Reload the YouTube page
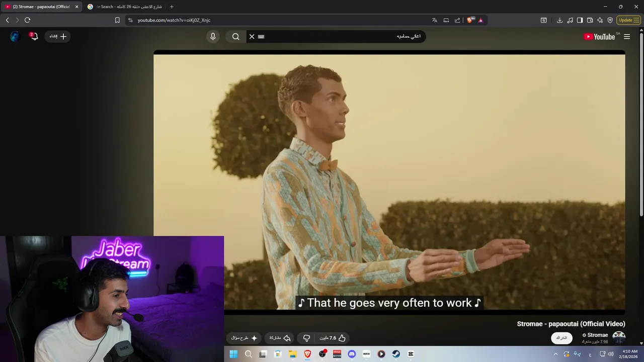This screenshot has height=362, width=644. pyautogui.click(x=27, y=20)
